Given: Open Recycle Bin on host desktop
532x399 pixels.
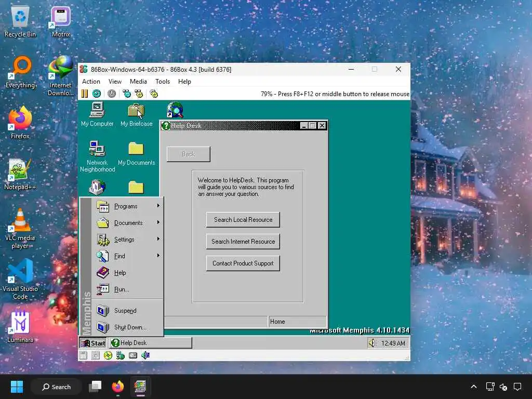Looking at the screenshot, I should [x=20, y=22].
